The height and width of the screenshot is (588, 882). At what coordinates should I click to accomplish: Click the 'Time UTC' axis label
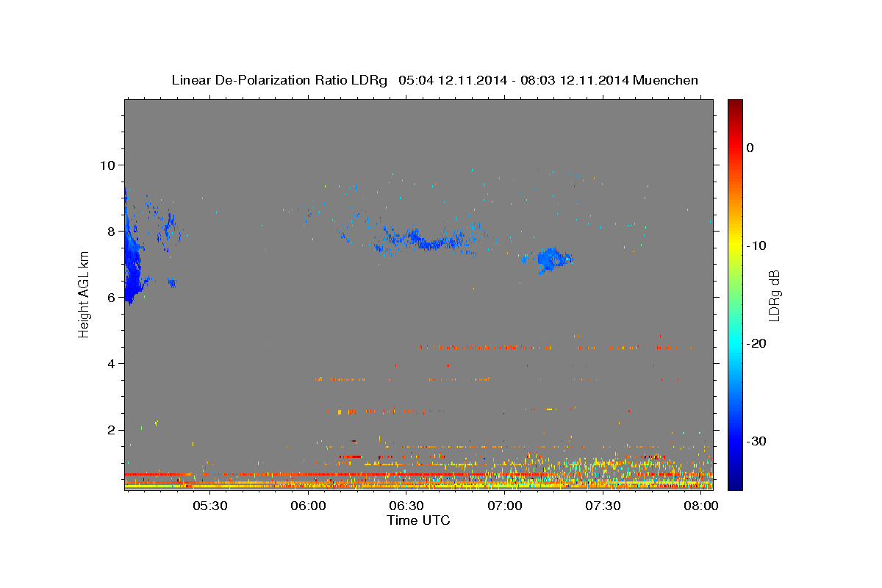point(418,520)
